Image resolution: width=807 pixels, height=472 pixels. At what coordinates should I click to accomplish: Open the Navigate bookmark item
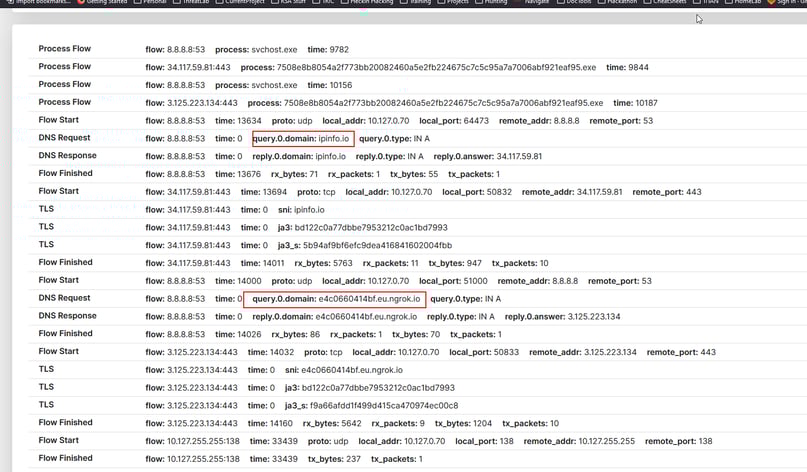pos(537,3)
